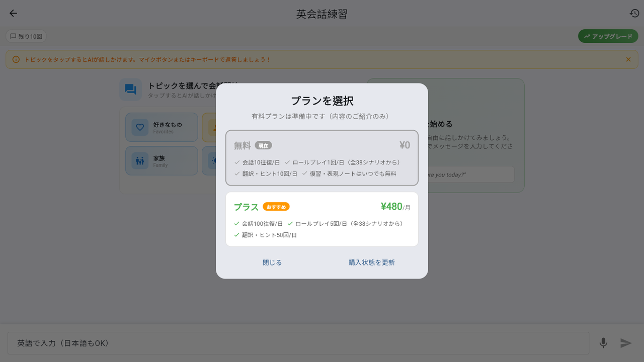Click the 英会話練習 page title
Image resolution: width=644 pixels, height=362 pixels.
(322, 14)
